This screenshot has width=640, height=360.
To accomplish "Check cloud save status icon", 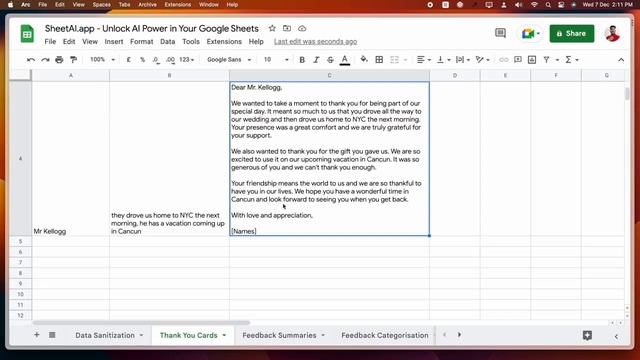I will coord(302,28).
